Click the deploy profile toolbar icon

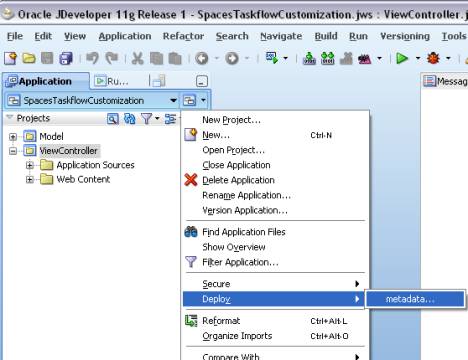(271, 58)
